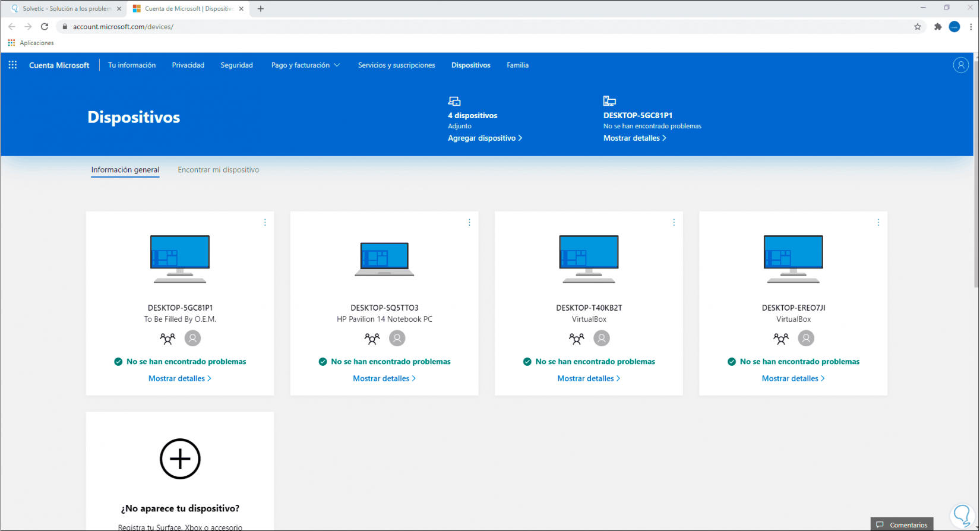Viewport: 980px width, 531px height.
Task: Click the DESKTOP-T40KB2T monitor image
Action: tap(589, 259)
